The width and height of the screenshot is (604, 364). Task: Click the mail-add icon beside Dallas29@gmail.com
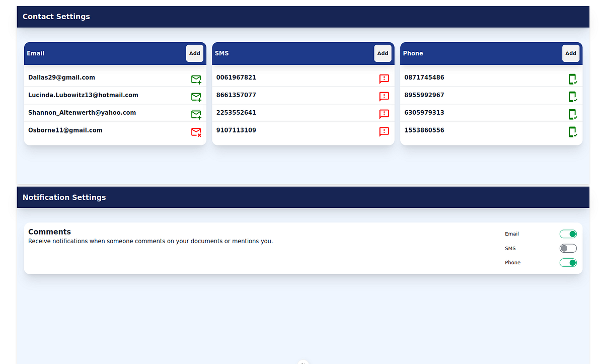click(196, 79)
